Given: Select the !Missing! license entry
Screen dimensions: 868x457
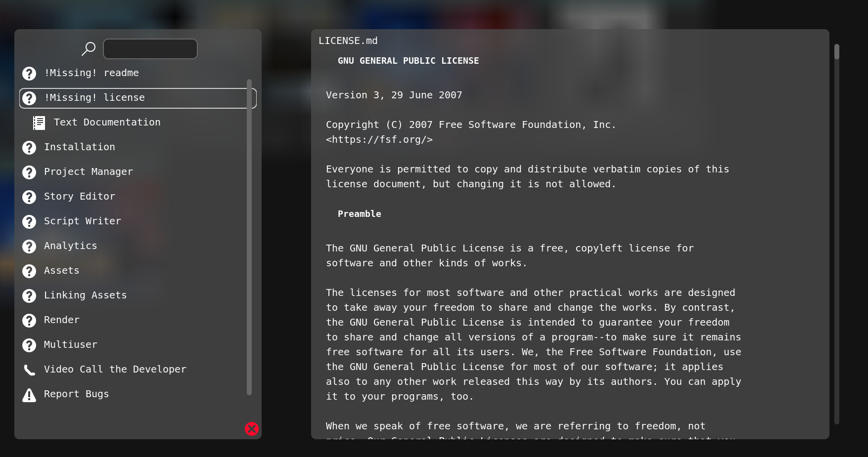Looking at the screenshot, I should coord(137,98).
